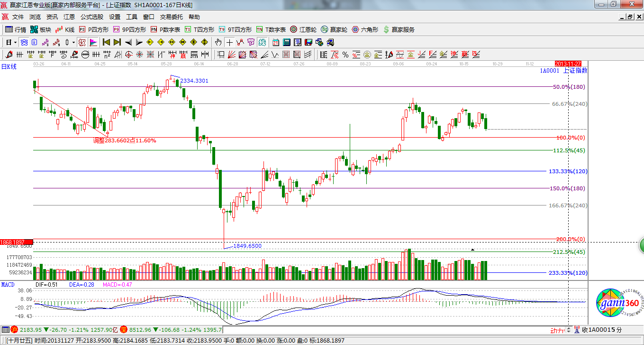Click the MACD indicator label
The image size is (644, 345).
(x=8, y=284)
